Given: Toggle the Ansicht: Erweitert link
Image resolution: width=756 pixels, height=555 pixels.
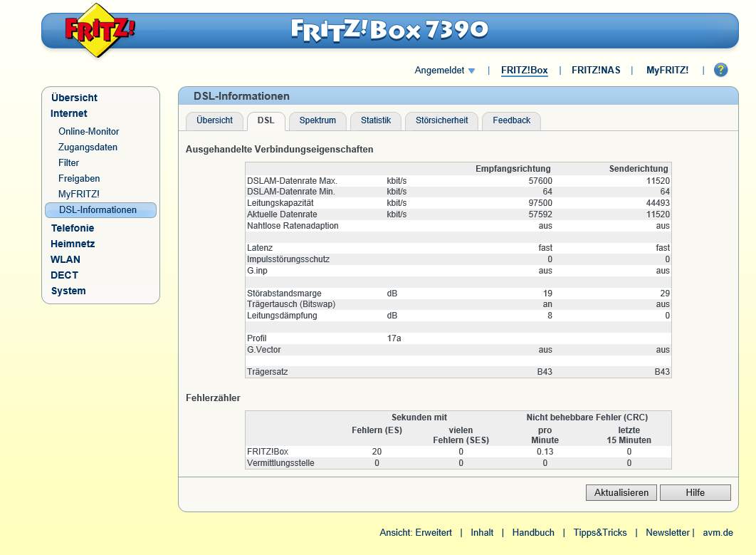Looking at the screenshot, I should (416, 533).
